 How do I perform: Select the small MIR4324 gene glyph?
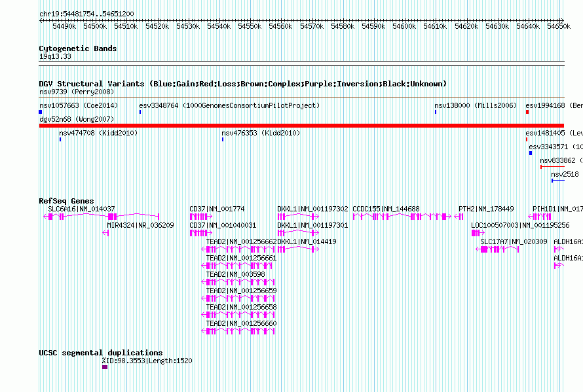click(105, 233)
